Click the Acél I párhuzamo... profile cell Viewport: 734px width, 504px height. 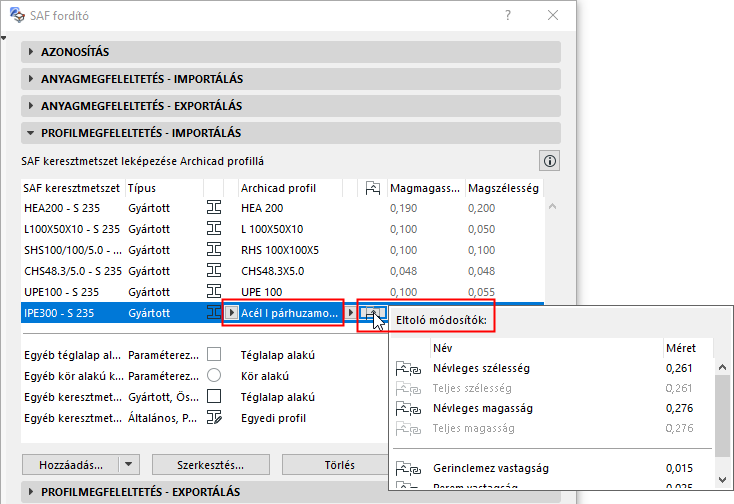289,313
